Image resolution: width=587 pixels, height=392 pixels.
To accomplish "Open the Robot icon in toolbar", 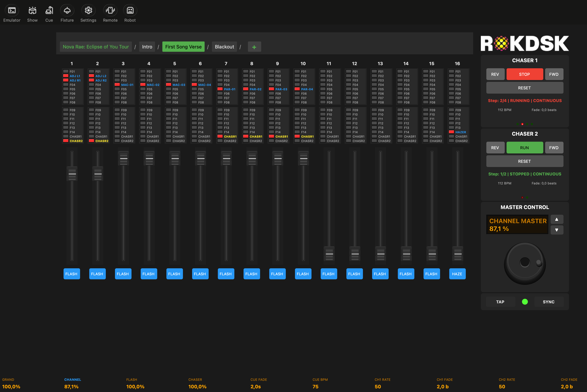I will tap(130, 10).
